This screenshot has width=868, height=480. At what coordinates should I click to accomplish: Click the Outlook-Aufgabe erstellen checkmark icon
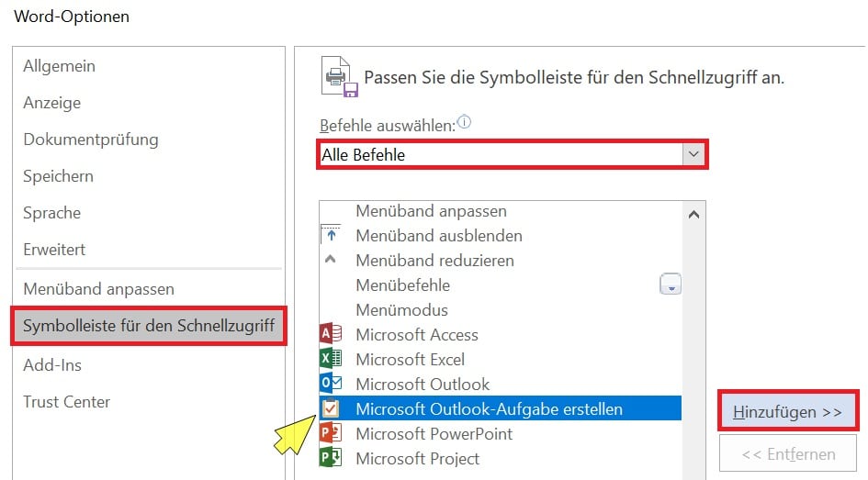click(330, 409)
